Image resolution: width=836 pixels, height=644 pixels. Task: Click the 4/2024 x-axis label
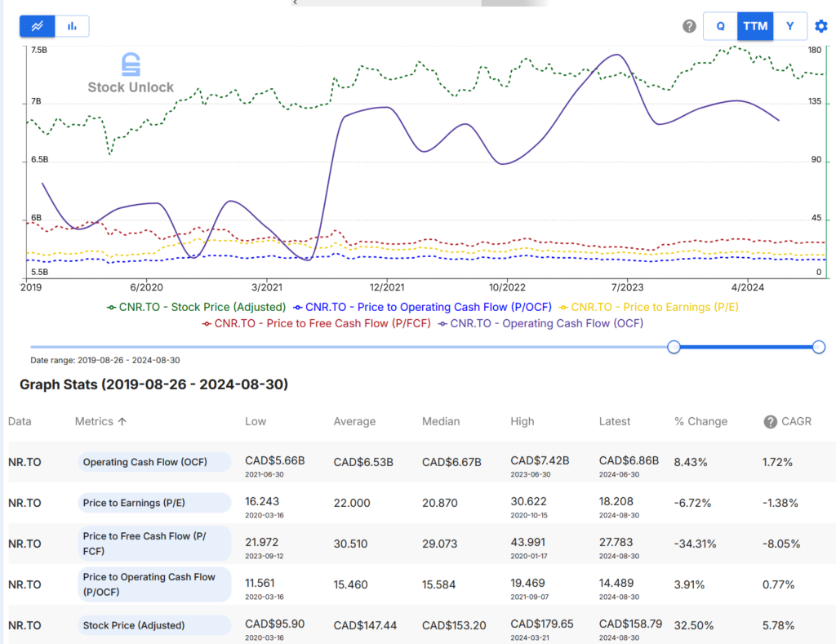click(x=748, y=287)
